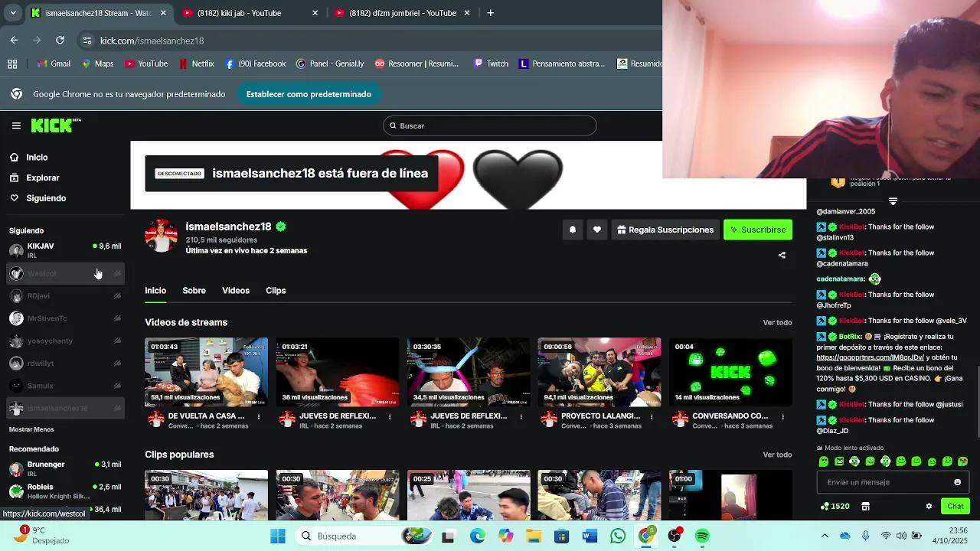
Task: Click Regala Suscripciones button
Action: [x=665, y=230]
